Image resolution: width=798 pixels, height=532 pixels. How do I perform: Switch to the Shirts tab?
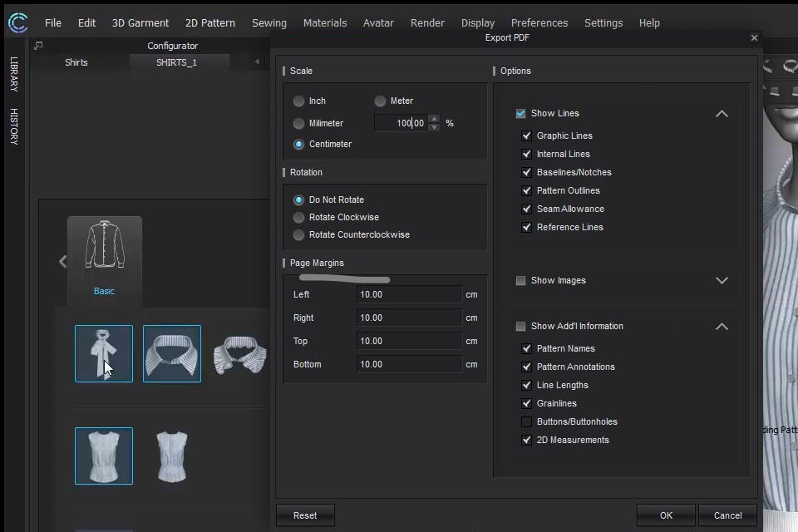pos(76,62)
